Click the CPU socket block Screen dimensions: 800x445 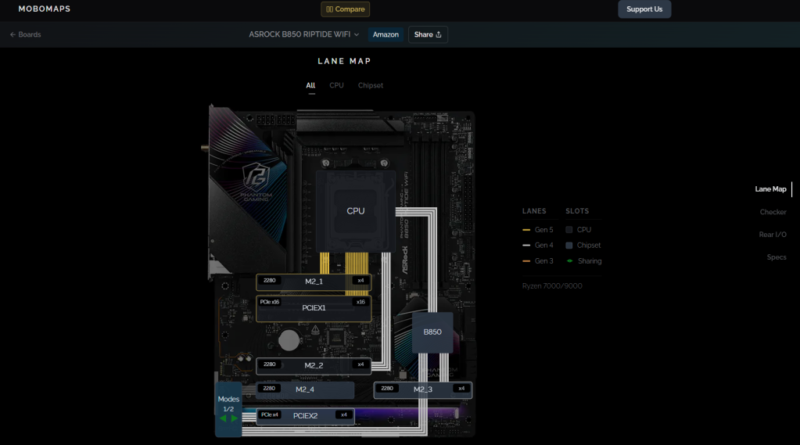[x=356, y=211]
